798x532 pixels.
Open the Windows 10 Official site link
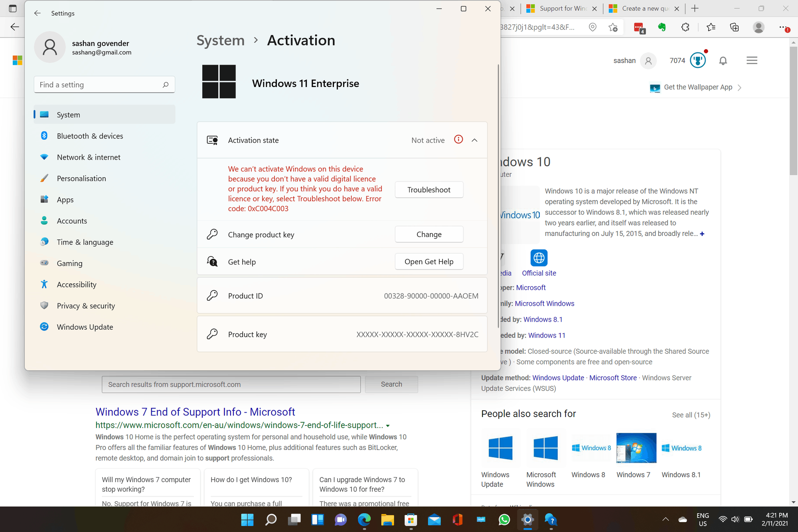(x=539, y=273)
